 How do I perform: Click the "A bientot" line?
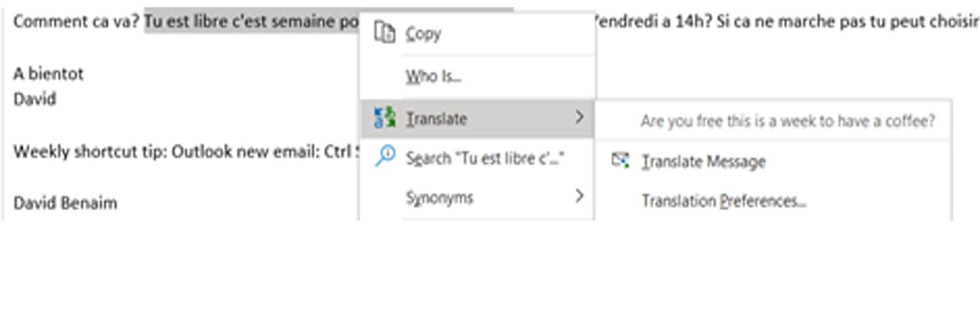tap(48, 74)
